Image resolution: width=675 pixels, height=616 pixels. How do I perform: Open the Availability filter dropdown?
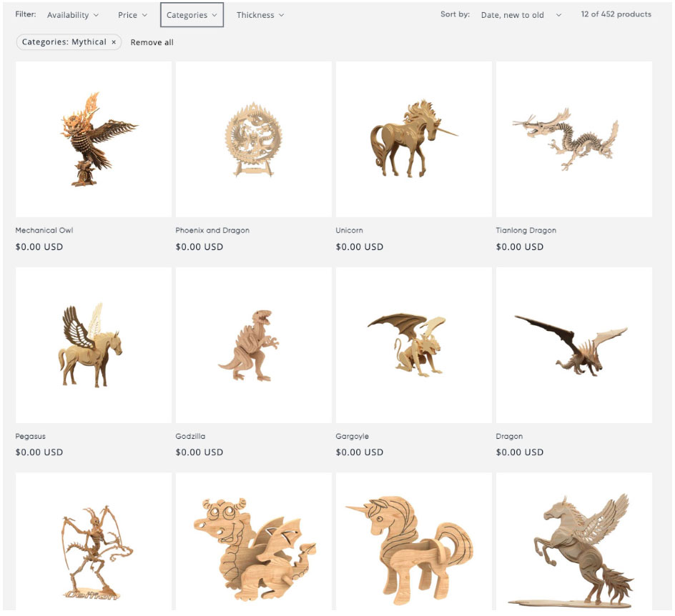tap(73, 15)
